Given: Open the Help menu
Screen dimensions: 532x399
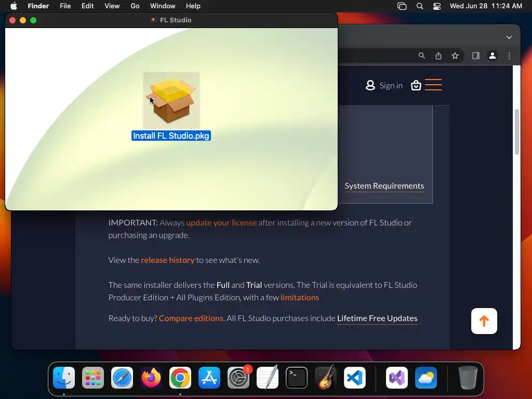Looking at the screenshot, I should [193, 6].
